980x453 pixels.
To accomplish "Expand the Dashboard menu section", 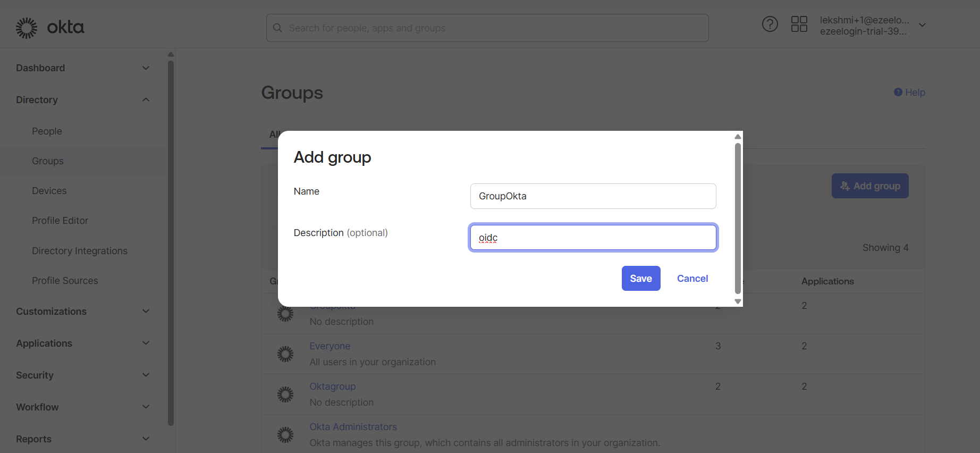I will tap(146, 68).
